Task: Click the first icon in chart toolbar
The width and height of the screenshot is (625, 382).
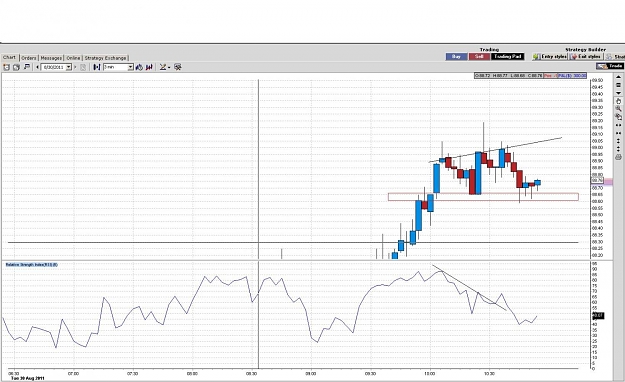Action: (6, 67)
